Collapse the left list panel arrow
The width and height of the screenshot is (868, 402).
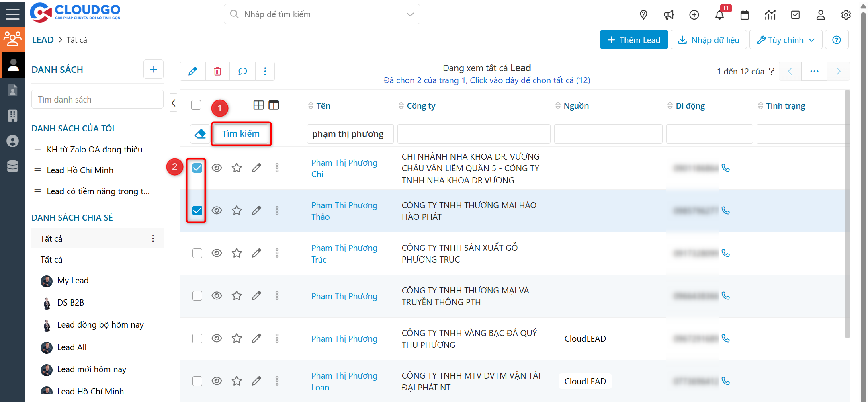(x=174, y=103)
